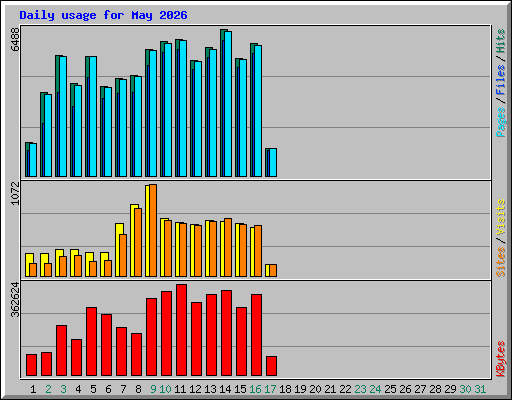Click the red KBytes bar for day 8
512x400 pixels.
pos(136,355)
